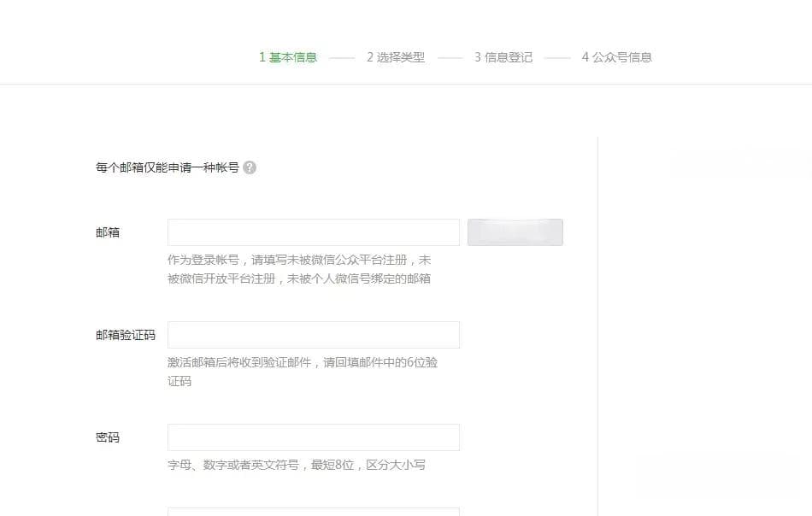Select step 3 信息登记

503,57
